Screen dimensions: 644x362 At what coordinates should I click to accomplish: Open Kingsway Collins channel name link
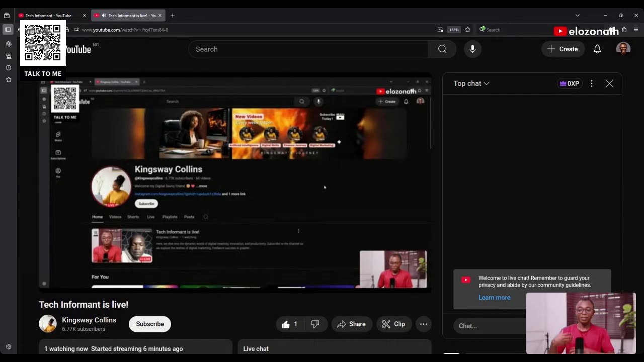[89, 320]
